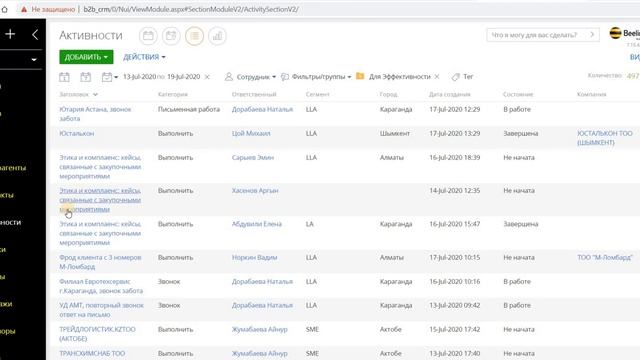Click the Город column header
The height and width of the screenshot is (360, 640).
coord(388,94)
